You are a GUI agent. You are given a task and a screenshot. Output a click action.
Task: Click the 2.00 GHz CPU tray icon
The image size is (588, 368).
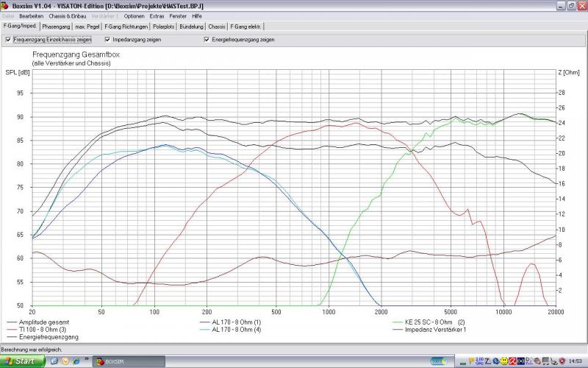coord(479,361)
